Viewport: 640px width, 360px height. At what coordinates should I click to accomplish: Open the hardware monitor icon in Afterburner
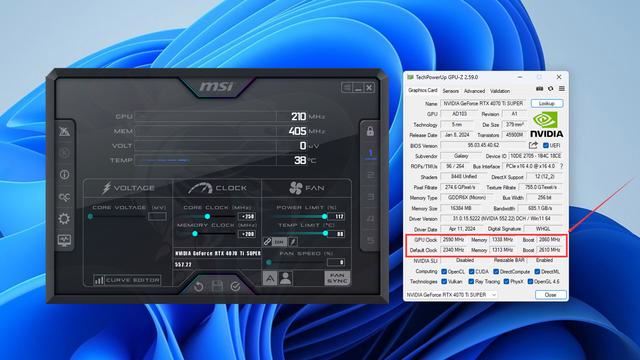(64, 240)
